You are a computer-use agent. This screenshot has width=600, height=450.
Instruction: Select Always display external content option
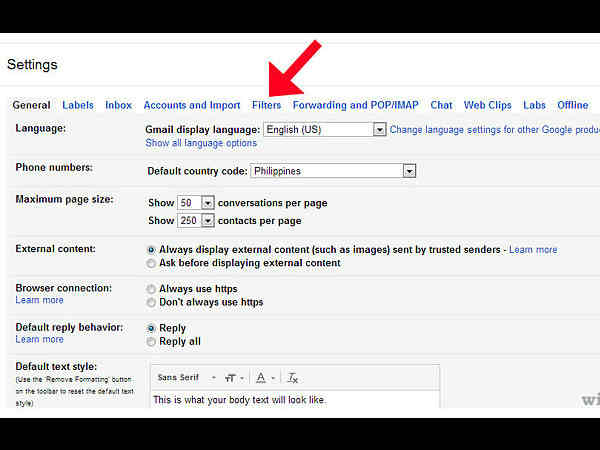(x=151, y=250)
